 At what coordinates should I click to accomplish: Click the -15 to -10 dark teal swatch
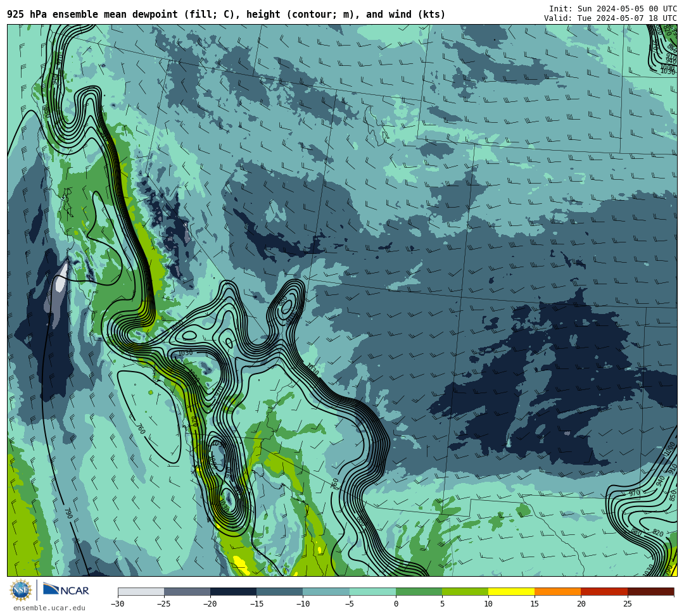280,591
